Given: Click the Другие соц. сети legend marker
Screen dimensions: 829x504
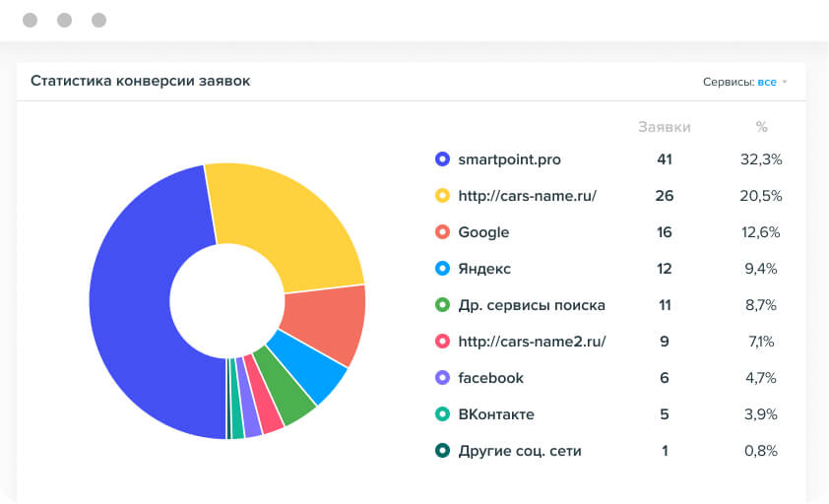Looking at the screenshot, I should pyautogui.click(x=442, y=451).
